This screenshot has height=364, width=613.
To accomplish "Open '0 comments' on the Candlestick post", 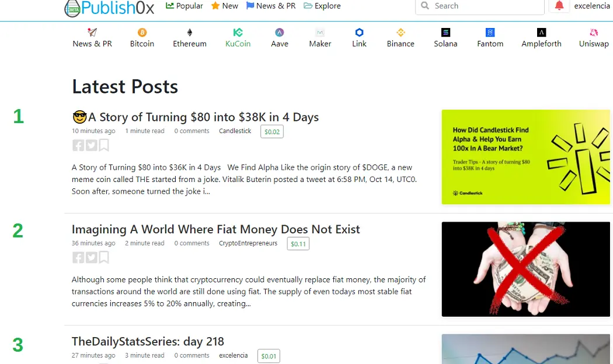I will point(191,131).
